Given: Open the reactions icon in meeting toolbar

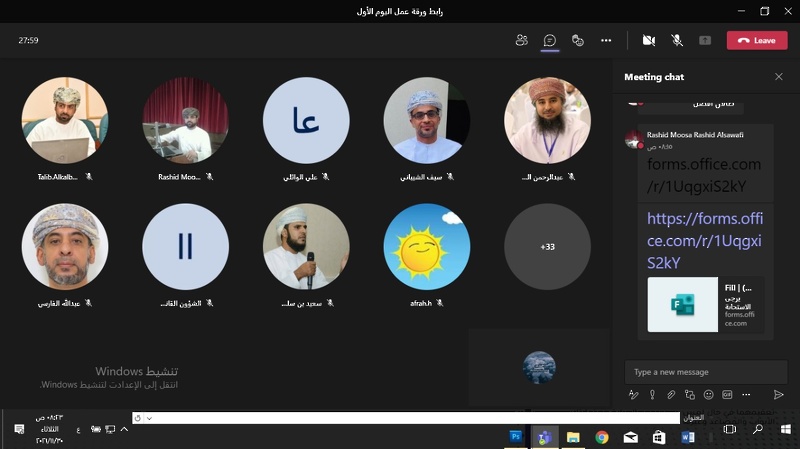Looking at the screenshot, I should tap(578, 40).
